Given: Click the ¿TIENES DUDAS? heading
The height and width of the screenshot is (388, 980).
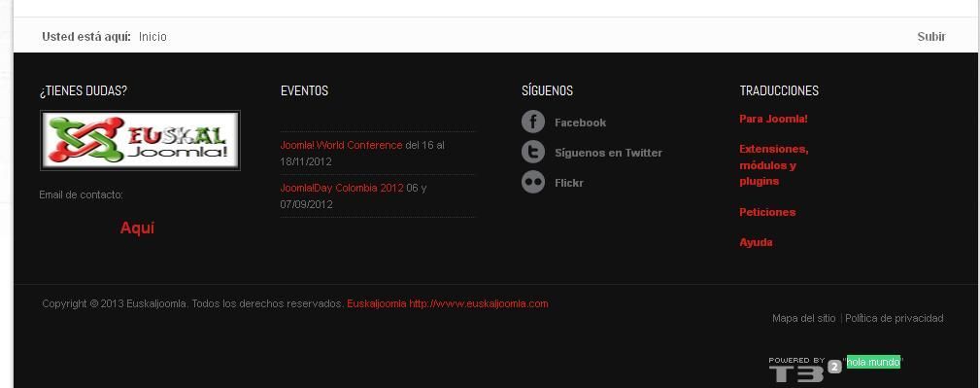Looking at the screenshot, I should [x=84, y=90].
